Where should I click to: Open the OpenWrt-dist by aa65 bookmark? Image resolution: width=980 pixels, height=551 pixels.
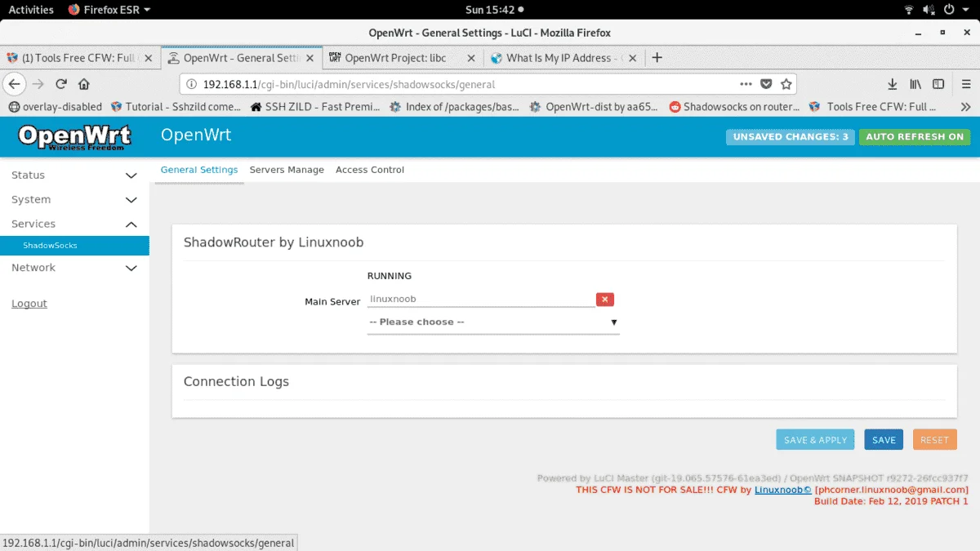(594, 107)
